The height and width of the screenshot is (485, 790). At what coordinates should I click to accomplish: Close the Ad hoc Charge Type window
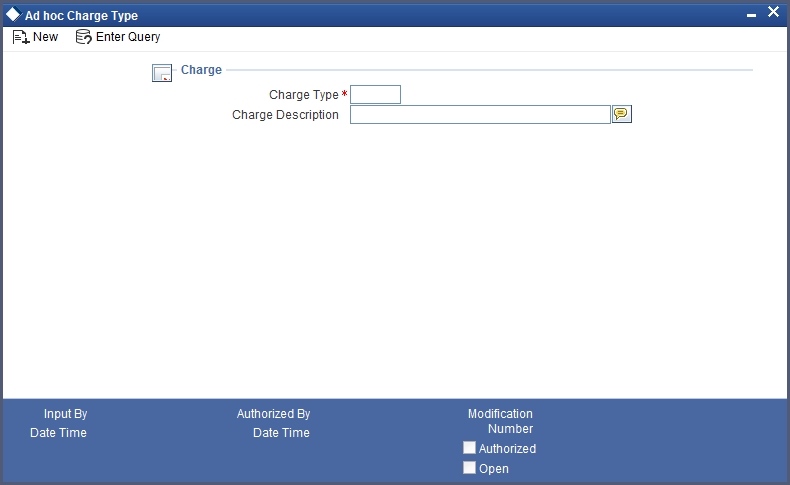[x=773, y=12]
